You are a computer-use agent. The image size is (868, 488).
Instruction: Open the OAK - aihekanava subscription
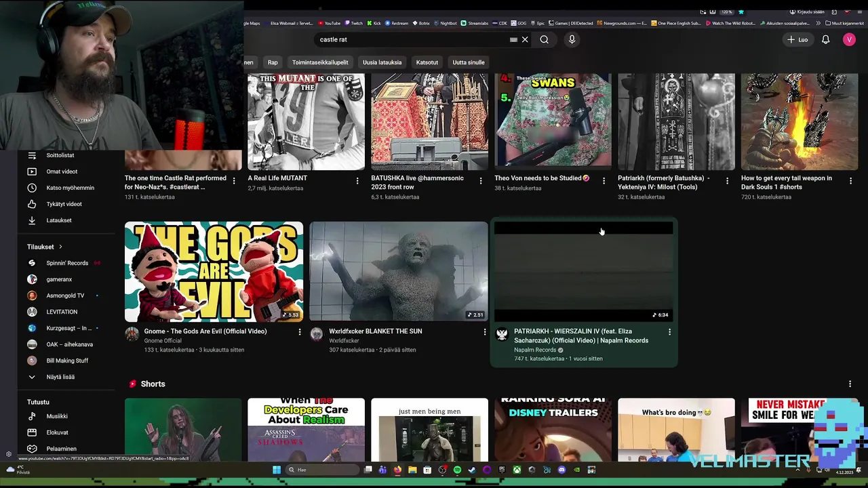[69, 344]
